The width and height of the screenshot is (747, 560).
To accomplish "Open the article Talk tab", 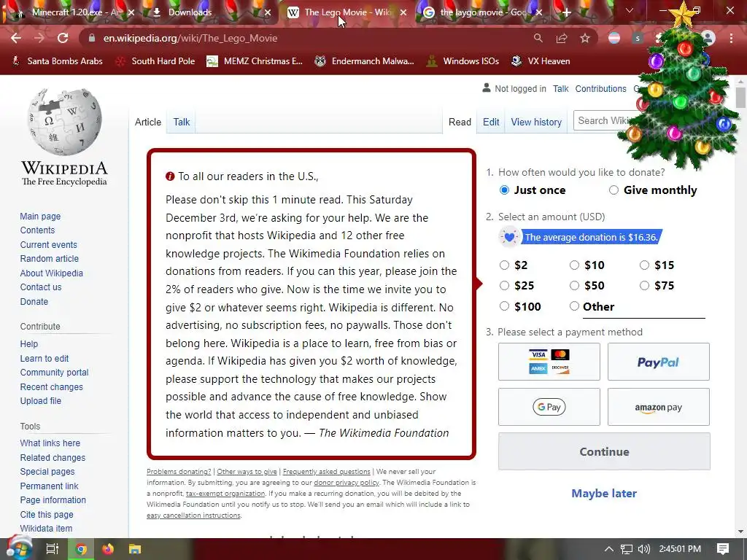I will click(x=182, y=122).
